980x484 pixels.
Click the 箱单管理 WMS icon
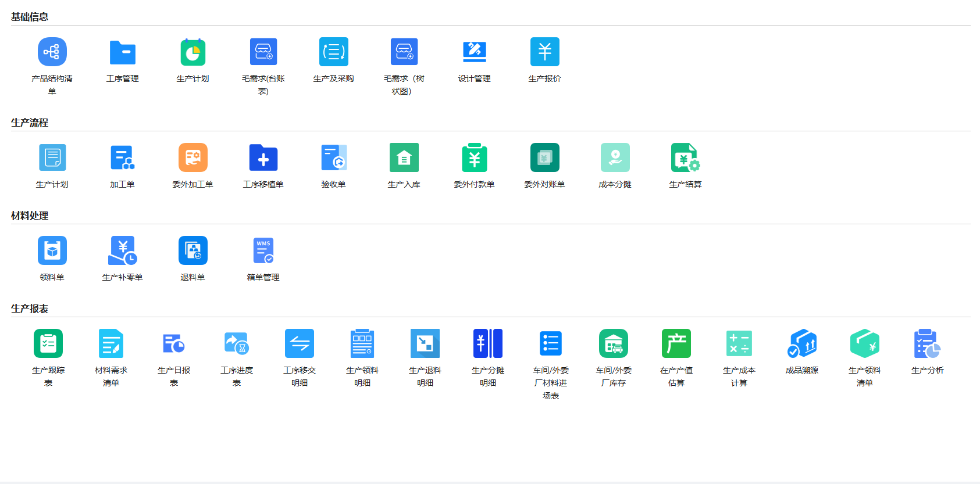[263, 251]
